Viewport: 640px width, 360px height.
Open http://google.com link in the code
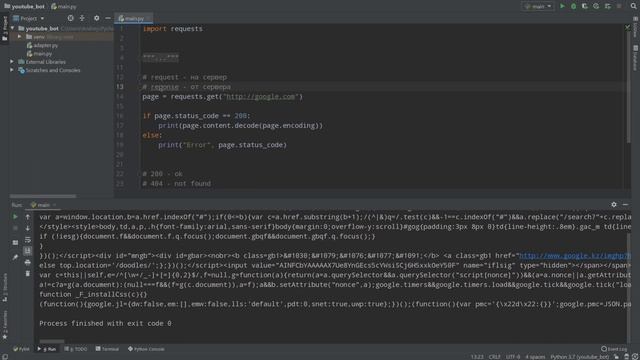260,97
